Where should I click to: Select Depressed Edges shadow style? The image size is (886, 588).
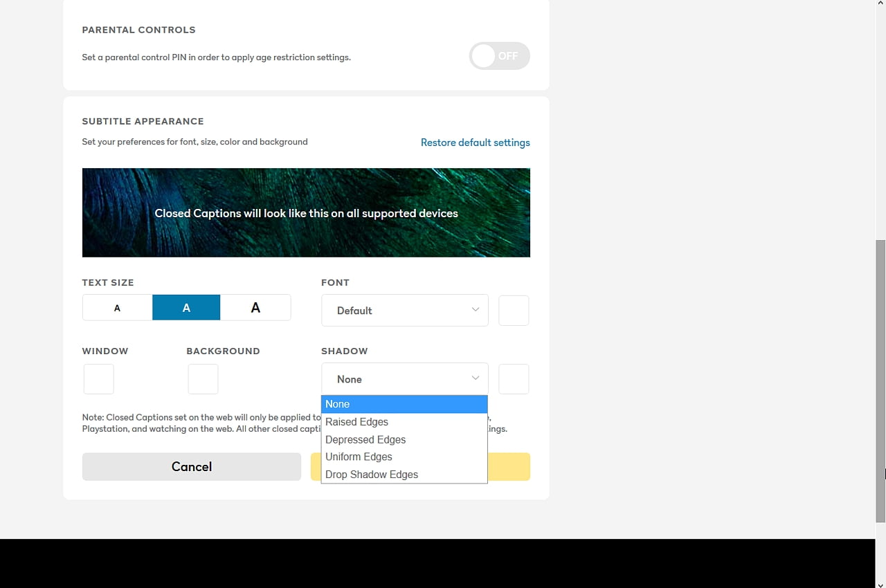pos(365,439)
